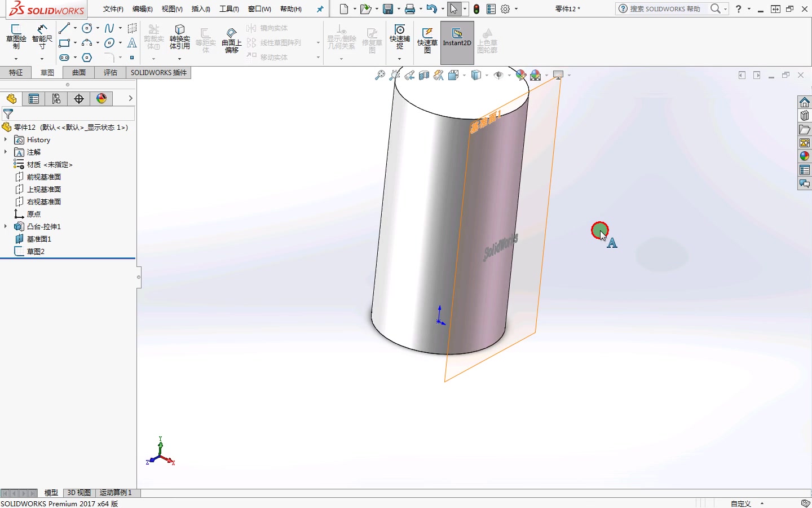
Task: Select the sketch Point tool
Action: tap(132, 58)
